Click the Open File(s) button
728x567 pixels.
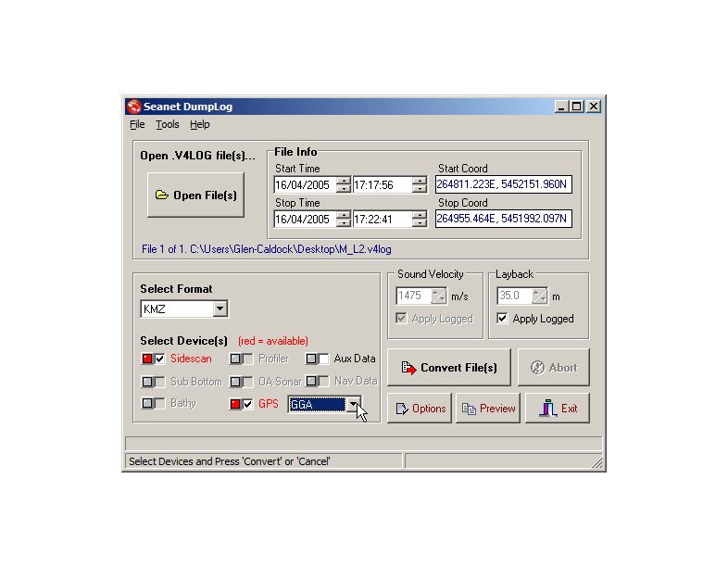click(x=195, y=195)
